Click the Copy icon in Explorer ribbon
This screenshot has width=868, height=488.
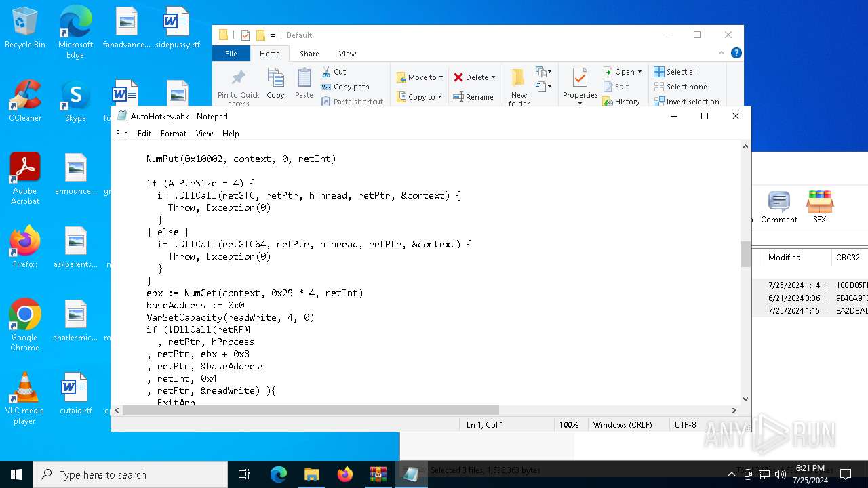pyautogui.click(x=275, y=83)
